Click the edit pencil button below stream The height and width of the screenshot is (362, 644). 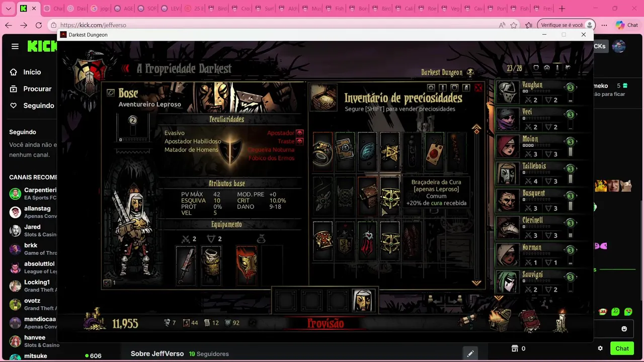coord(470,353)
